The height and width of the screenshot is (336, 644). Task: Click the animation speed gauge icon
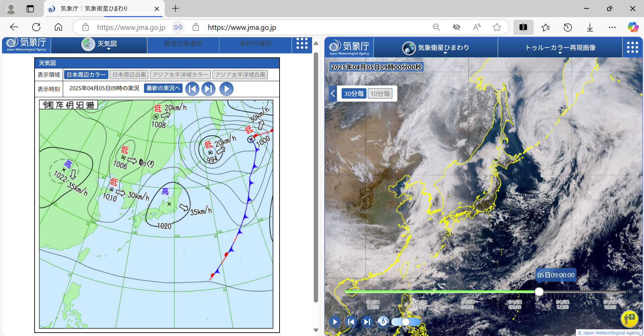pyautogui.click(x=383, y=322)
